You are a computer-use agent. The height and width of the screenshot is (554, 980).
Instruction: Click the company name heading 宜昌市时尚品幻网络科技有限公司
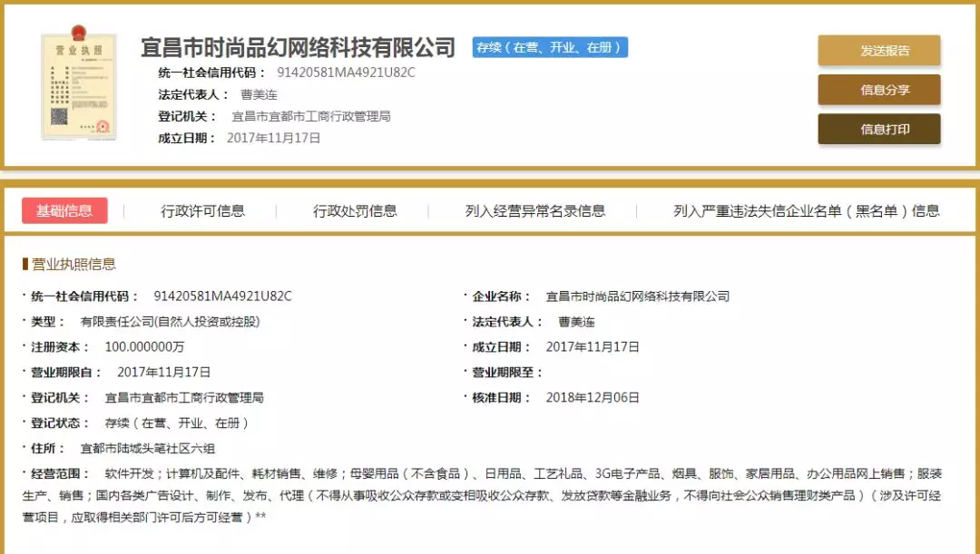298,47
